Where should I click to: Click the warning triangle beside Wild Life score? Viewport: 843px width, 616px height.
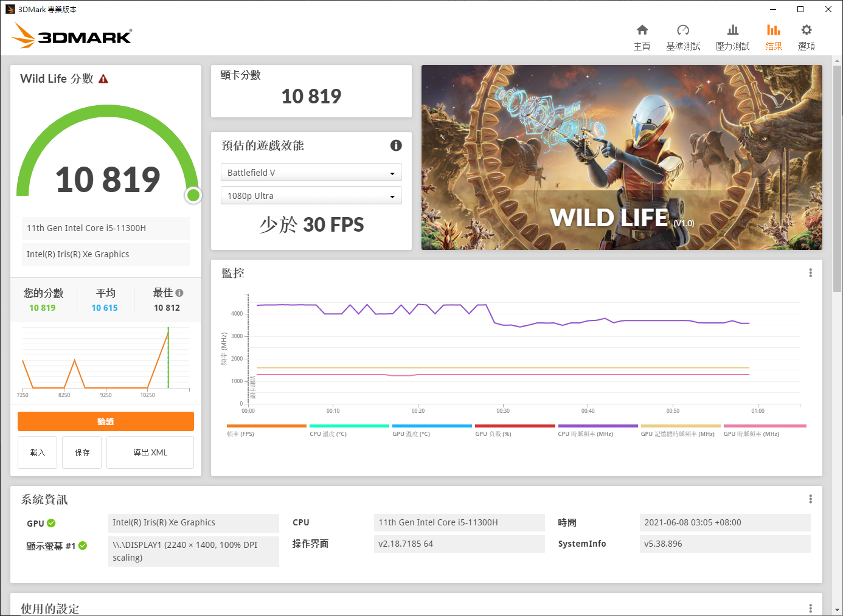pyautogui.click(x=103, y=79)
